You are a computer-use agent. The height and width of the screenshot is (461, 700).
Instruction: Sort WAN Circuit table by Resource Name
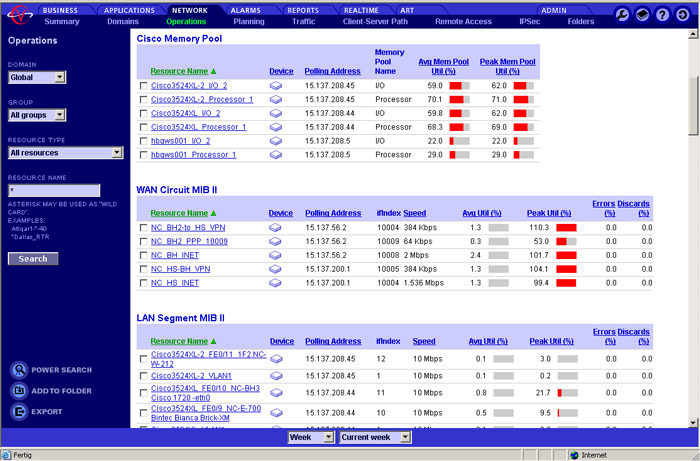(x=179, y=213)
